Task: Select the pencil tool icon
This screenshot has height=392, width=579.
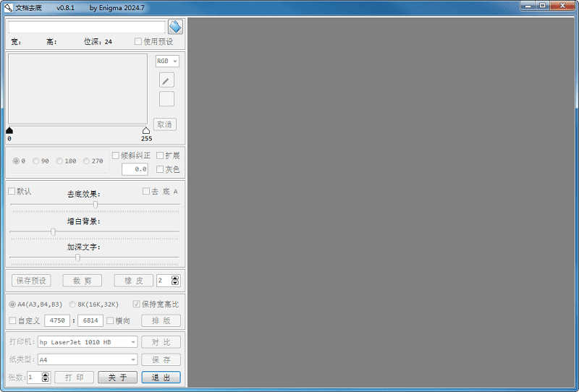Action: (166, 80)
